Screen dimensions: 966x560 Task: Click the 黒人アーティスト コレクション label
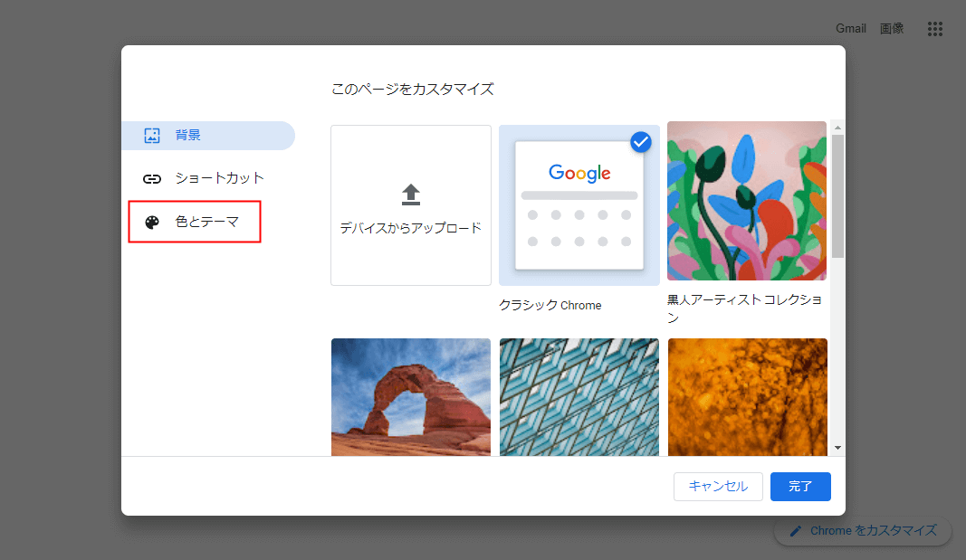click(x=745, y=308)
